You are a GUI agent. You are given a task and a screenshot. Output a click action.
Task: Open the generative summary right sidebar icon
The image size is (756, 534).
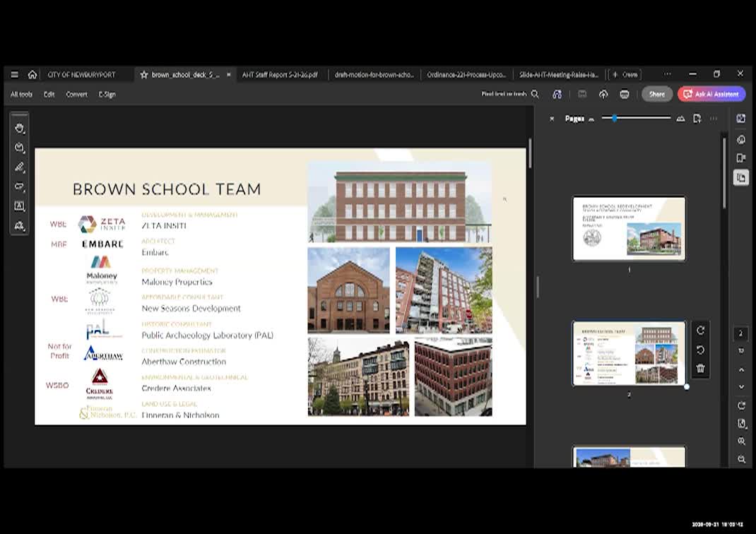(741, 119)
